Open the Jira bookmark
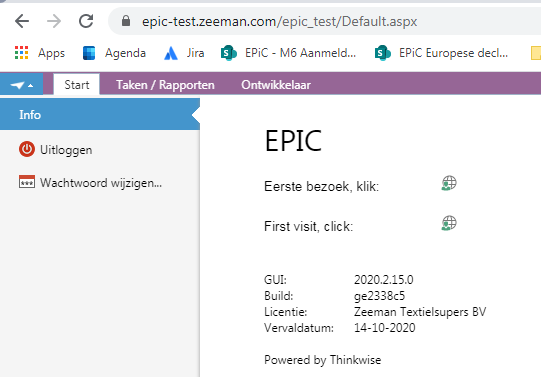 point(184,53)
